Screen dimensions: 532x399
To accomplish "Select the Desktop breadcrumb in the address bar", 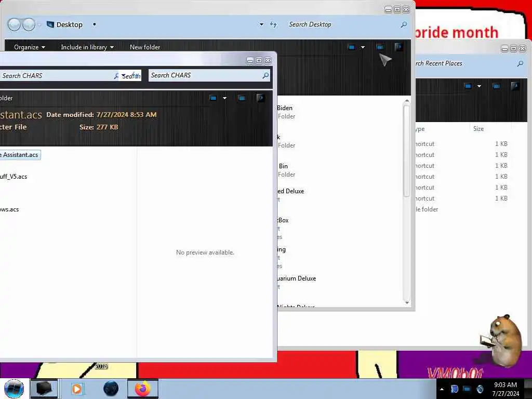I will coord(69,25).
